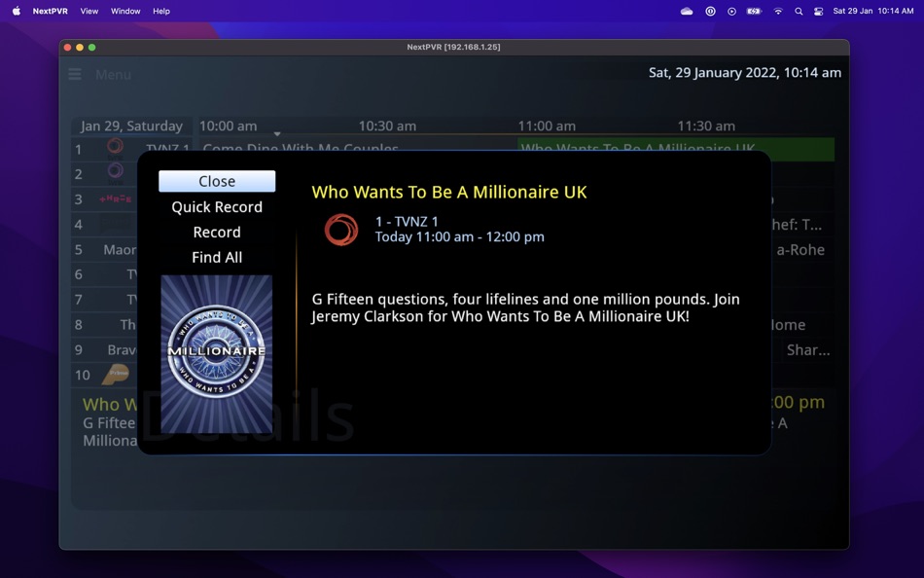
Task: Click channel number 7 in guide
Action: (79, 300)
